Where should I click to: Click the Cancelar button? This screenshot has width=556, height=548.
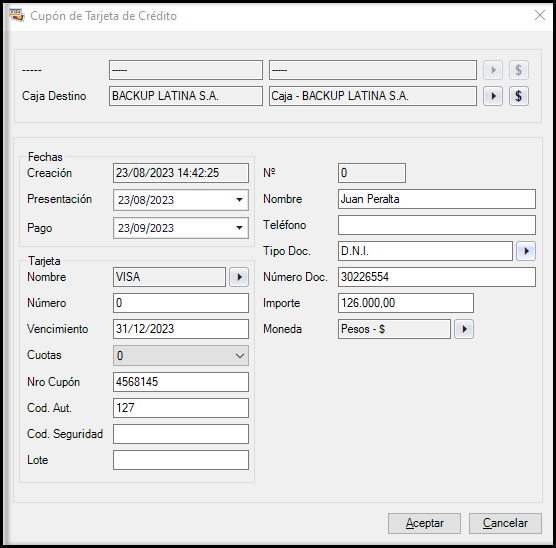click(505, 523)
